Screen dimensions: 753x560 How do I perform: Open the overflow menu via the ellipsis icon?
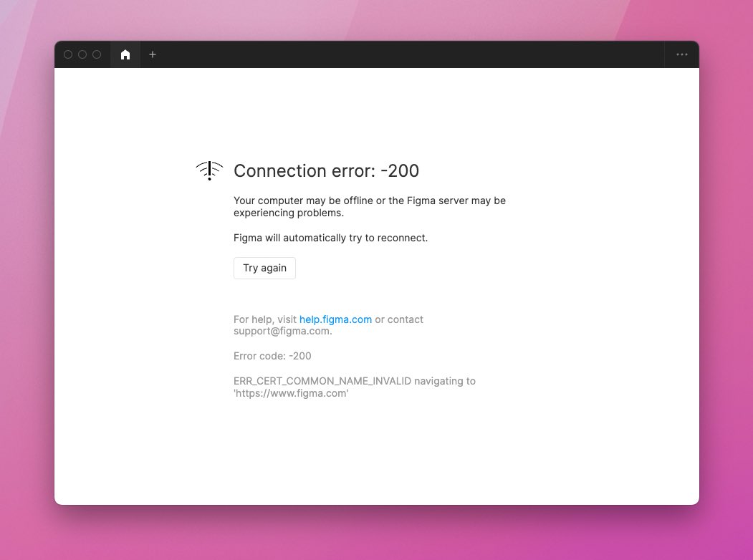coord(681,54)
